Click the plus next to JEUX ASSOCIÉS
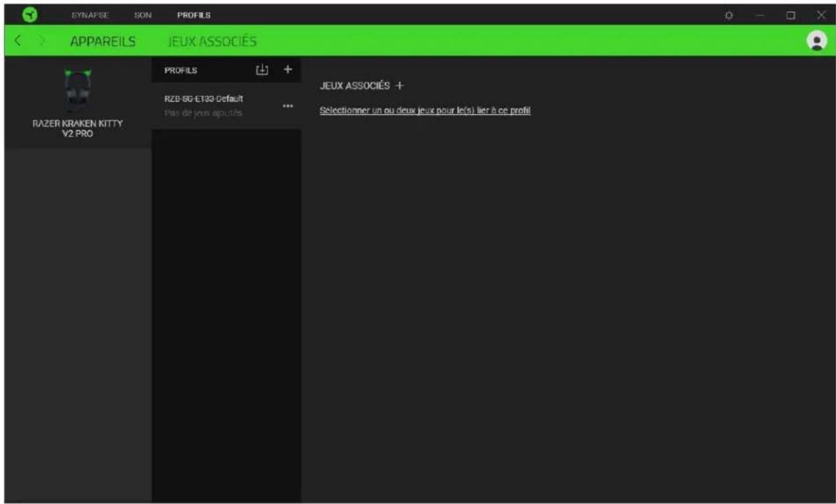 click(399, 86)
